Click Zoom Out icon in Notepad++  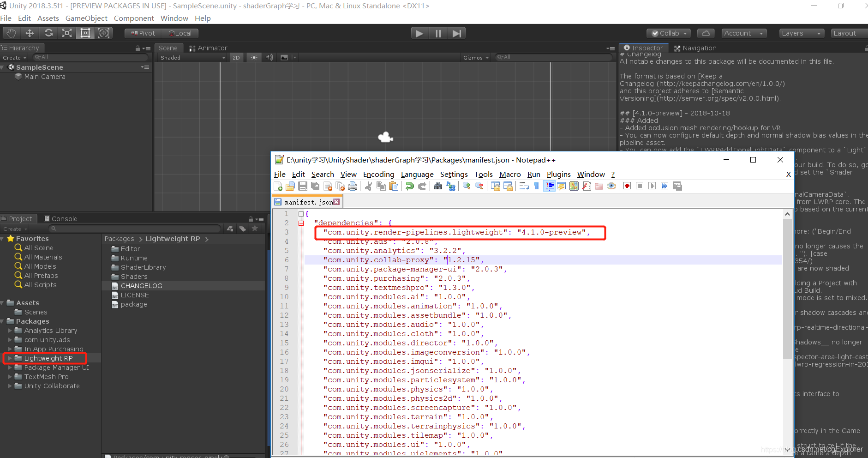[x=479, y=186]
